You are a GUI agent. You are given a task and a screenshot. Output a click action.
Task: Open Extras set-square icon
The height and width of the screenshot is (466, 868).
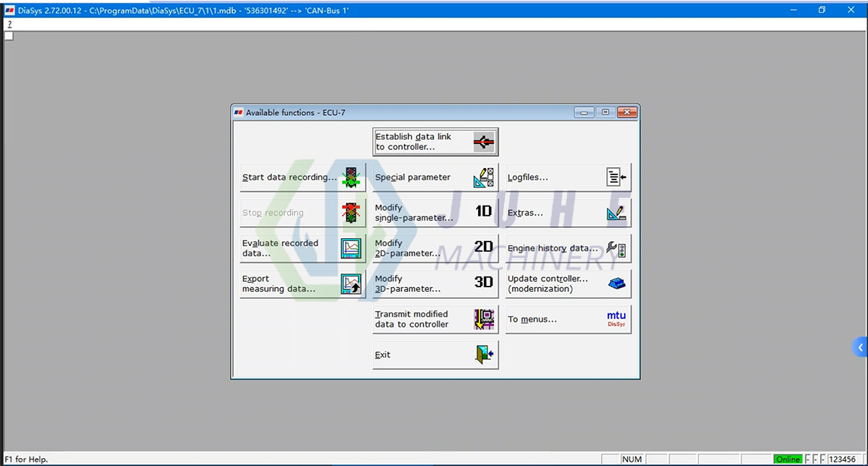616,213
